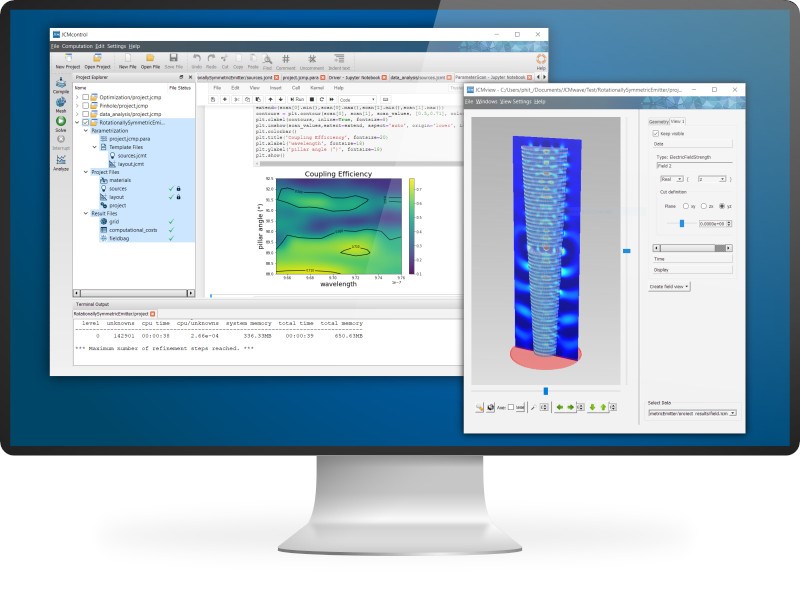Open the Create field view dropdown

pos(670,286)
